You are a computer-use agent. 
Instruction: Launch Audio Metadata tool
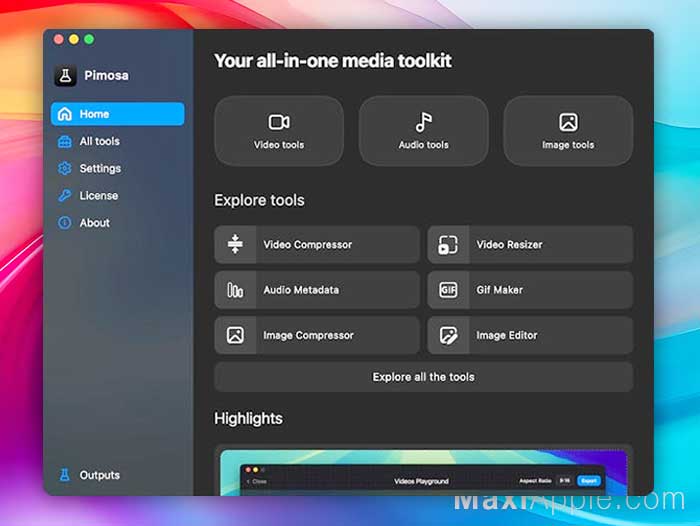[317, 290]
